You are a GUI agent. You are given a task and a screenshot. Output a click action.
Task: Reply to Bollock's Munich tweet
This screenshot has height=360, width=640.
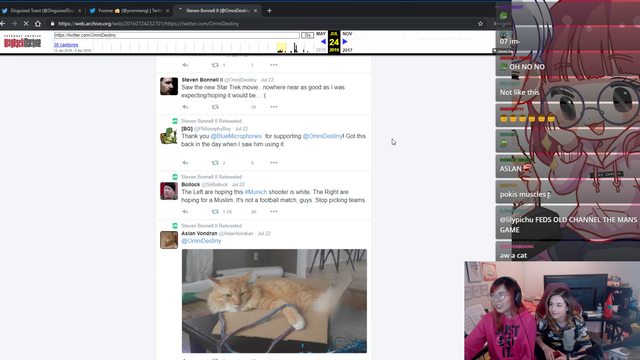pos(185,212)
